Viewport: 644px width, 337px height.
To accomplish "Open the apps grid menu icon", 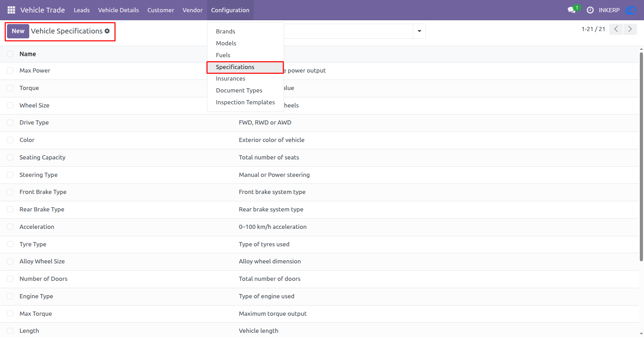I will click(x=11, y=10).
